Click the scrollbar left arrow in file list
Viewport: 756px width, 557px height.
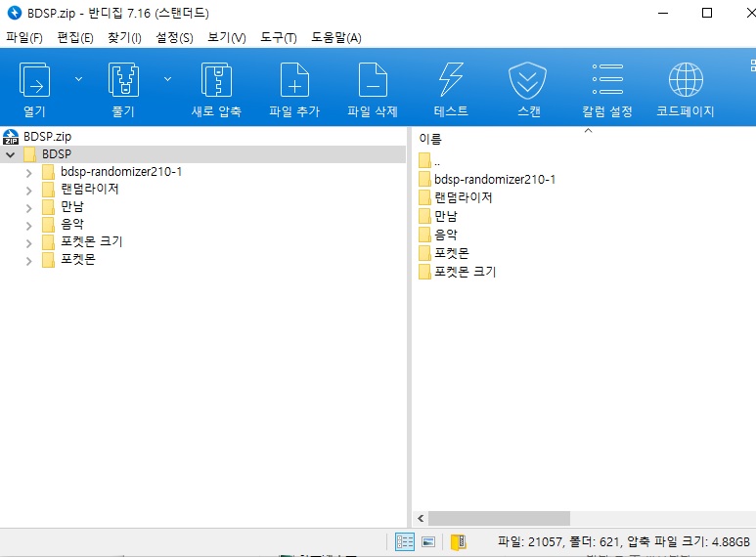click(x=421, y=519)
